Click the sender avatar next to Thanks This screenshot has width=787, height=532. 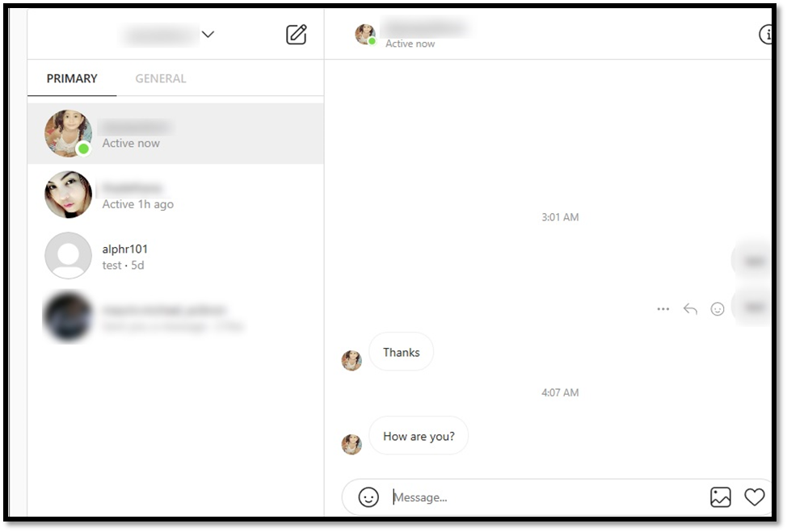pos(351,361)
